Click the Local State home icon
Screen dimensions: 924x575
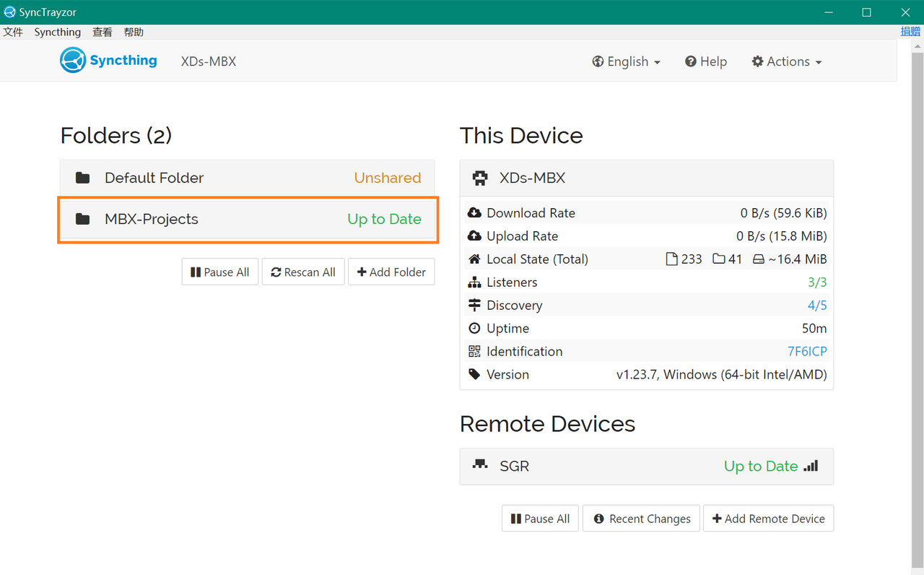pos(474,259)
